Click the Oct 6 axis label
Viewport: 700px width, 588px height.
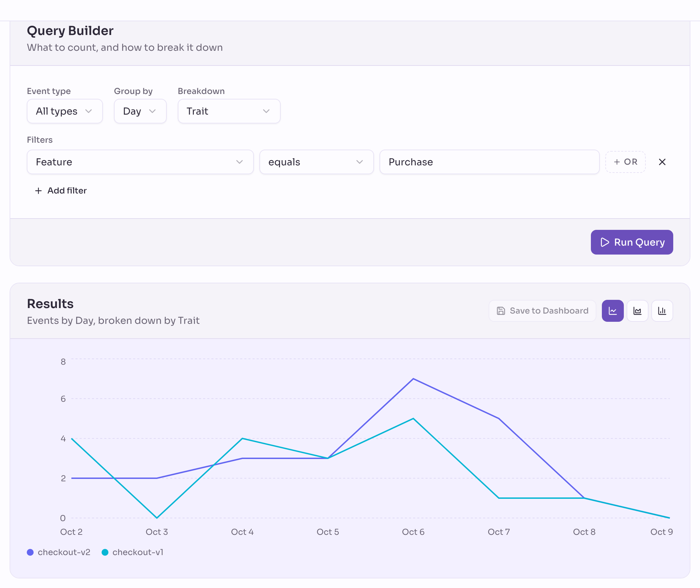click(x=413, y=532)
